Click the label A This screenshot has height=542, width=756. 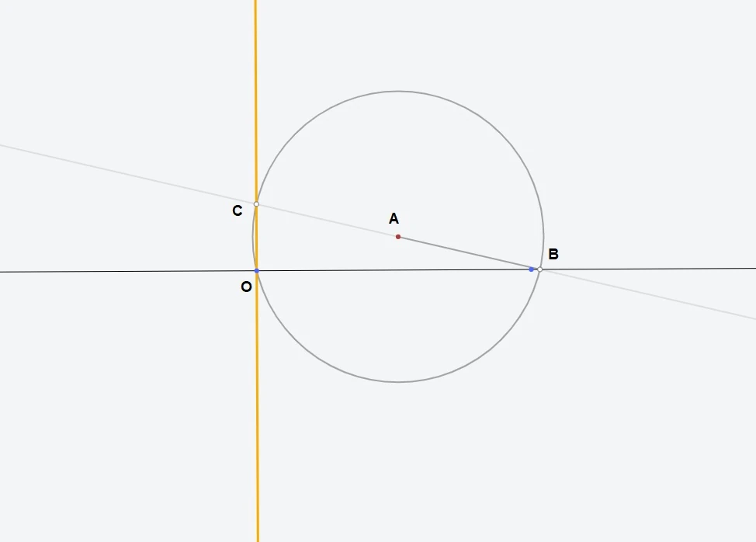click(x=394, y=219)
